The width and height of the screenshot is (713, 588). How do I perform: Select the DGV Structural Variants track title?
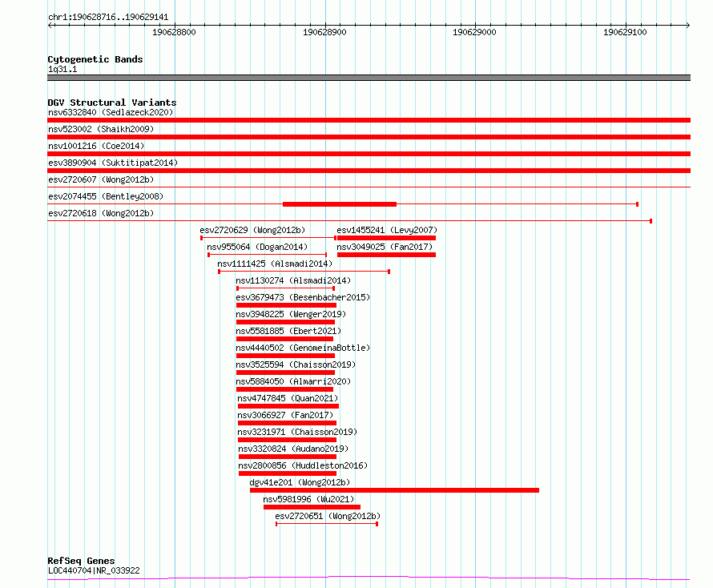[112, 103]
